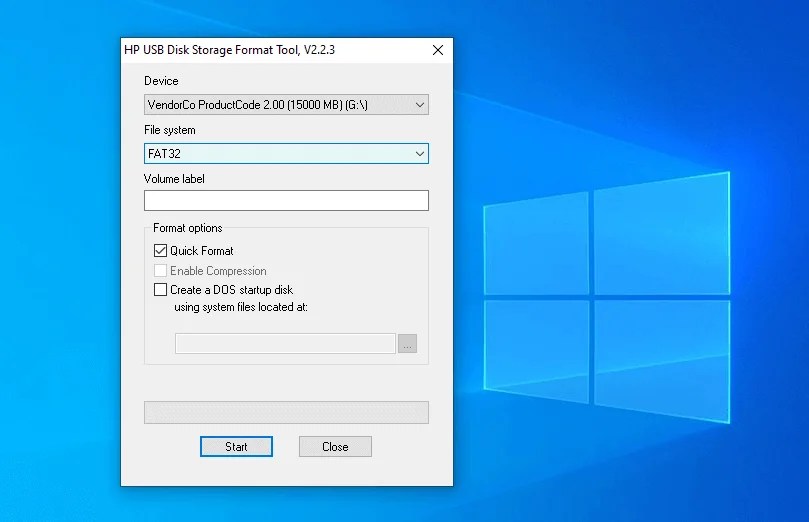Click the system files location path field
This screenshot has height=522, width=809.
coord(285,344)
